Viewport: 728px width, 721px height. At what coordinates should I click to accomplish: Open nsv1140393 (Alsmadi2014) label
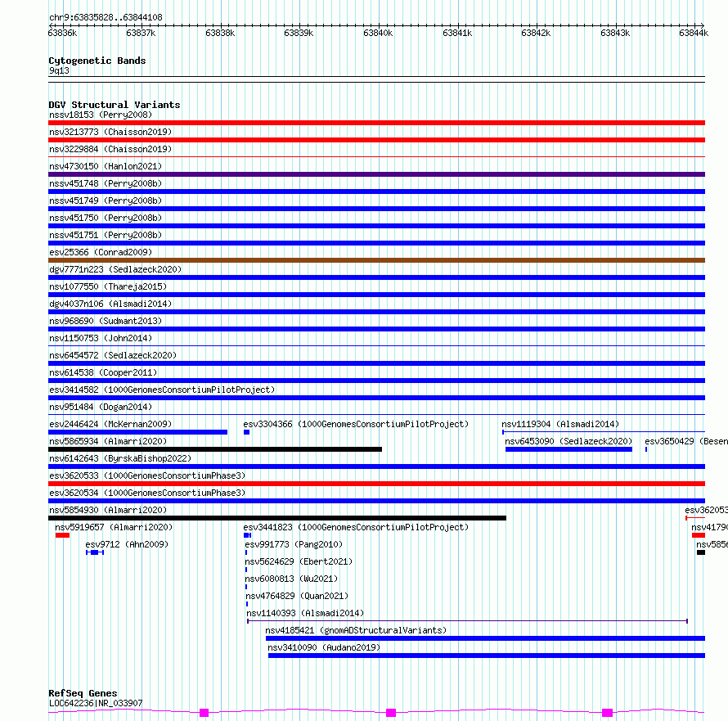tap(305, 613)
